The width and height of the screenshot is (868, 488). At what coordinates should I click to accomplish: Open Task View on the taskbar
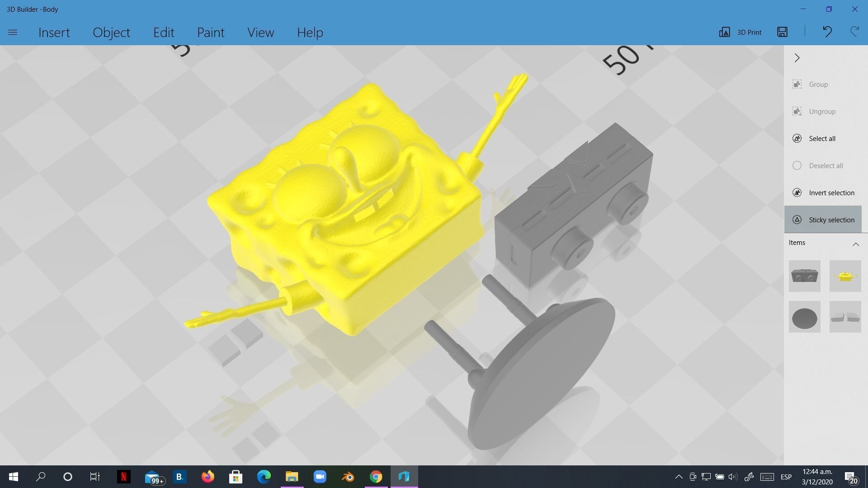[95, 477]
